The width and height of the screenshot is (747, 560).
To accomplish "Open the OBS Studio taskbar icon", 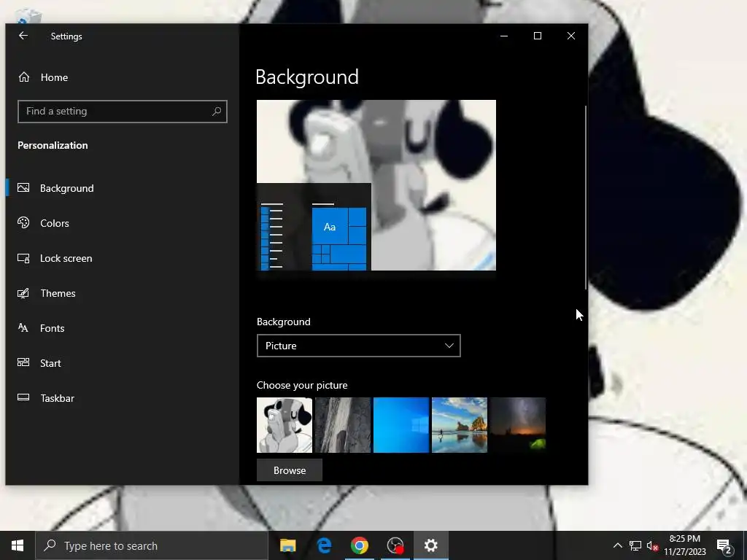I will (x=395, y=545).
